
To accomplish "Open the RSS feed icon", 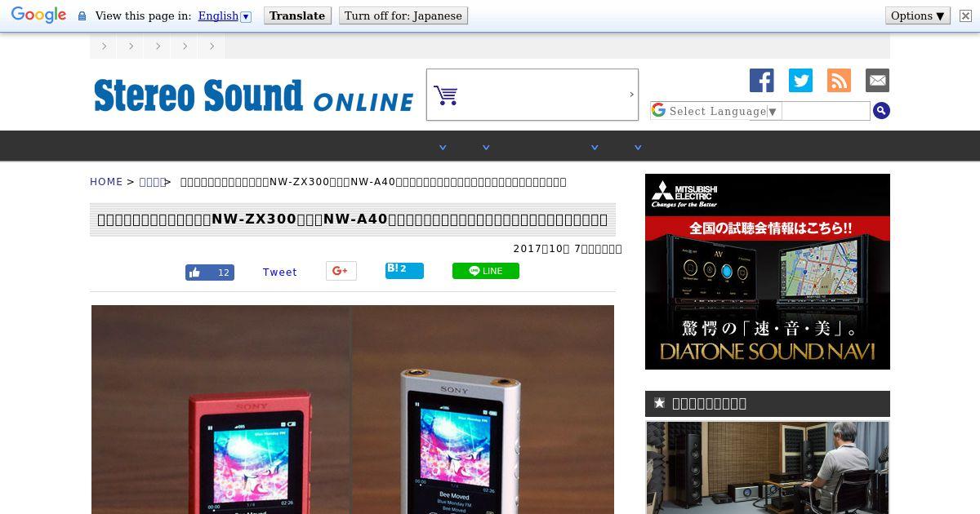I will tap(839, 80).
